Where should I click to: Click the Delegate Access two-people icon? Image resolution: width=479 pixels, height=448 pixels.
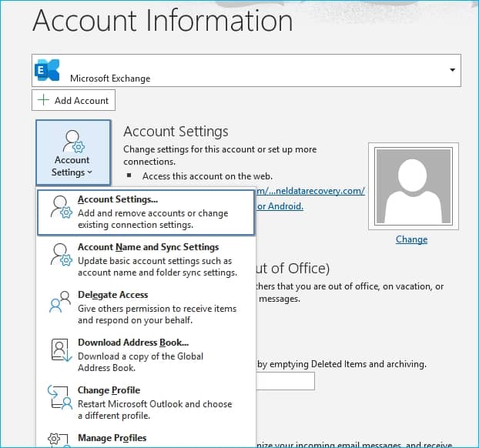pos(60,302)
